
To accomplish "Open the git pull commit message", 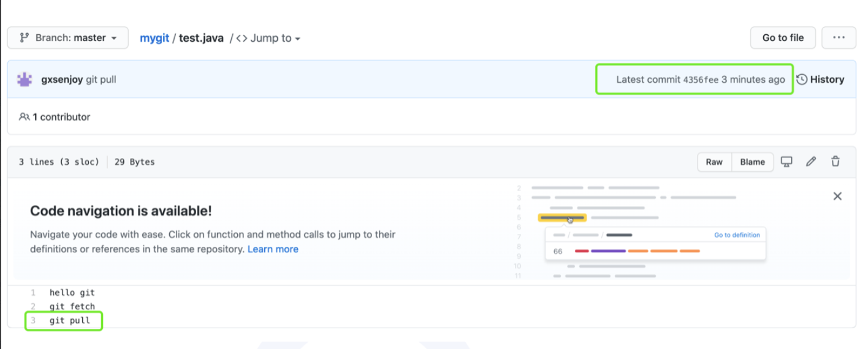I will [101, 80].
